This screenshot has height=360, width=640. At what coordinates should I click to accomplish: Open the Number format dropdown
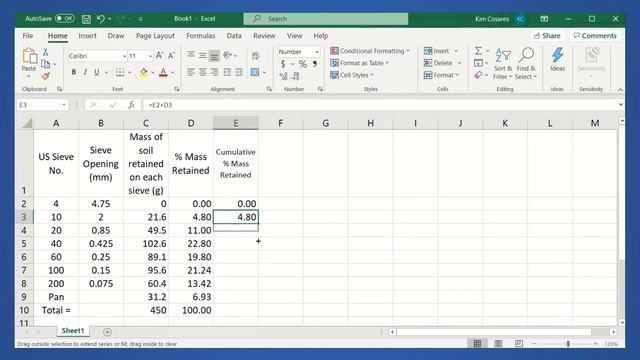[316, 52]
